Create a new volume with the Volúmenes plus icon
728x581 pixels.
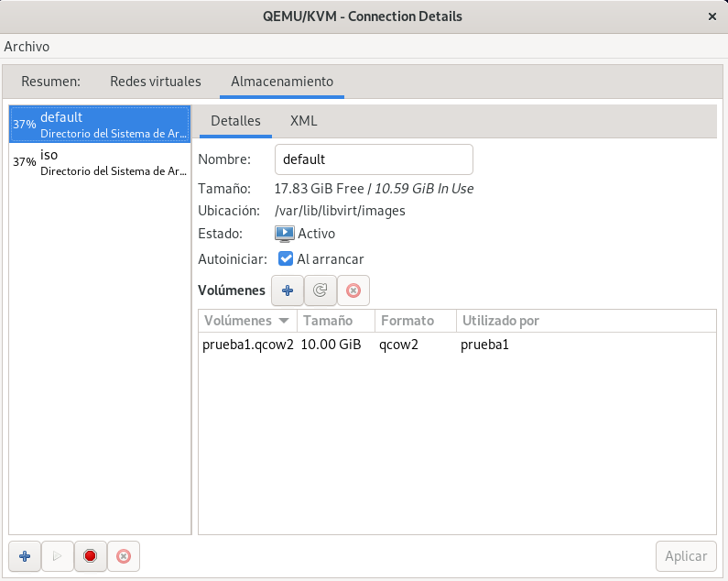tap(288, 290)
